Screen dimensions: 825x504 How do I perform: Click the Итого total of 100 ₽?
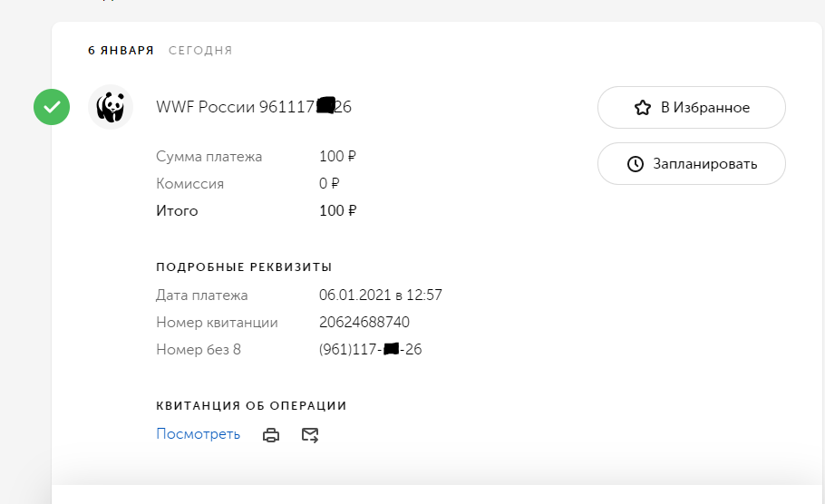pyautogui.click(x=337, y=211)
